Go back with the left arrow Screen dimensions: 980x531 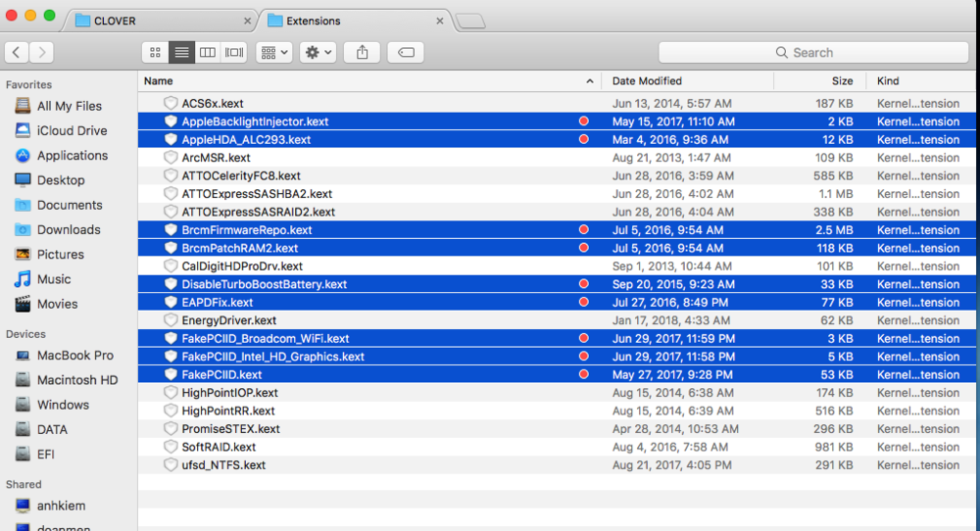coord(17,52)
